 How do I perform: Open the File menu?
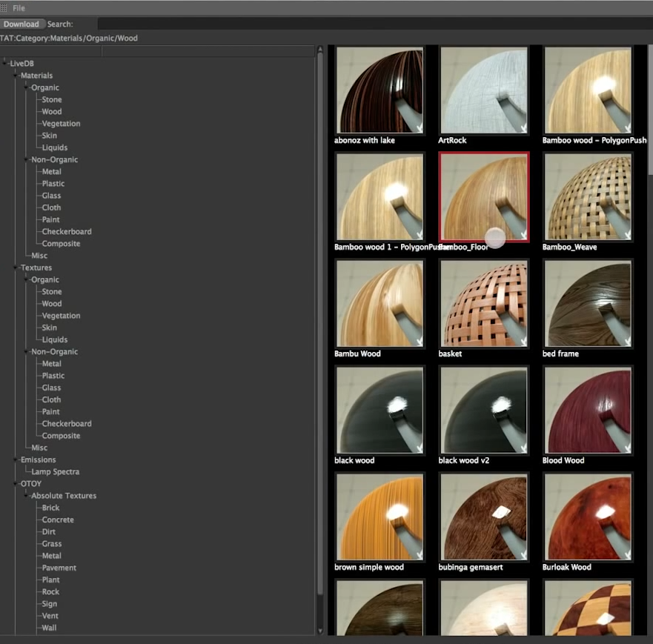pyautogui.click(x=19, y=8)
